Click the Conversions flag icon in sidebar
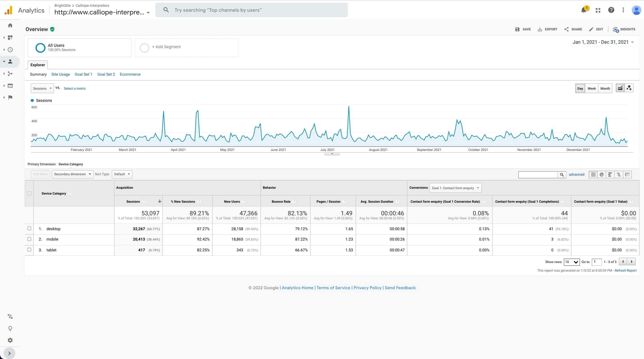644x359 pixels. (x=10, y=98)
